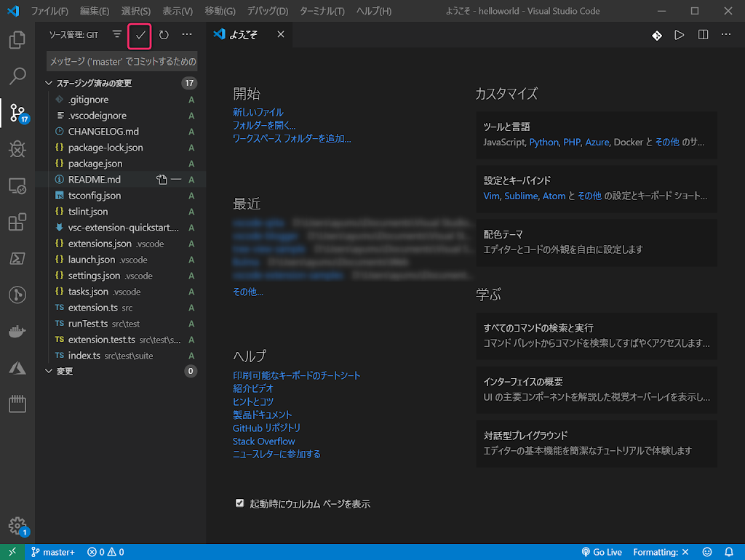745x560 pixels.
Task: Open the 移動(G) menu
Action: coord(220,11)
